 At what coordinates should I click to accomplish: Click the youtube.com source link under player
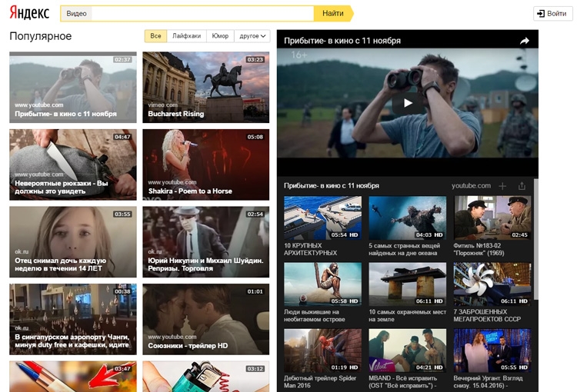pyautogui.click(x=471, y=186)
